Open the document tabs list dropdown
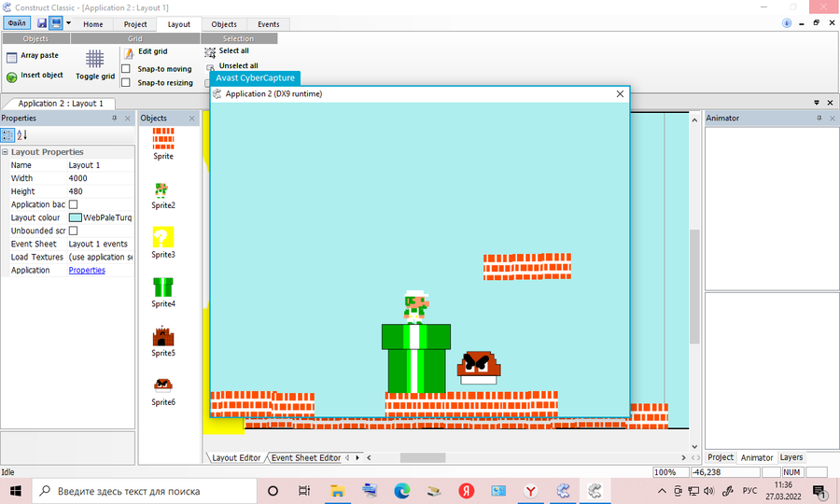Screen dimensions: 840x504 (x=817, y=103)
